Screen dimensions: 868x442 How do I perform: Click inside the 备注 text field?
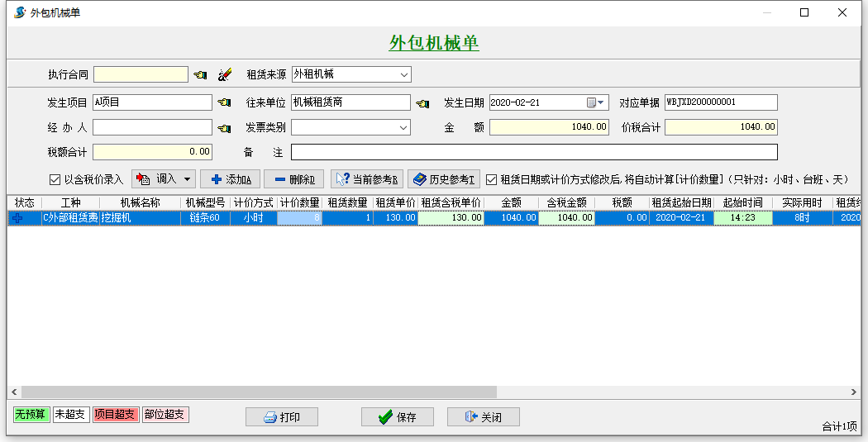click(533, 152)
